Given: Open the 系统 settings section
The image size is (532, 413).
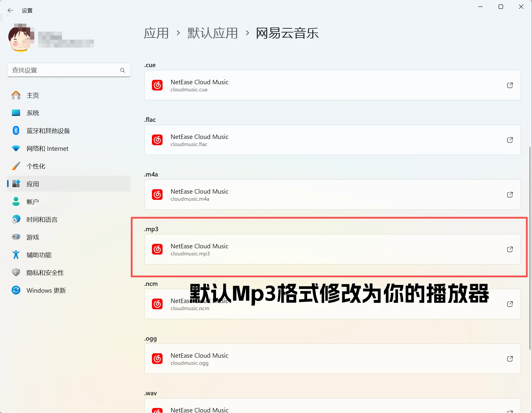Looking at the screenshot, I should [x=69, y=113].
